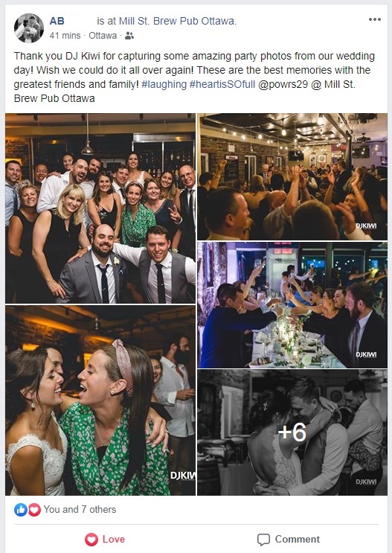
Task: Click the audience friends icon beside Ottawa
Action: [x=129, y=36]
